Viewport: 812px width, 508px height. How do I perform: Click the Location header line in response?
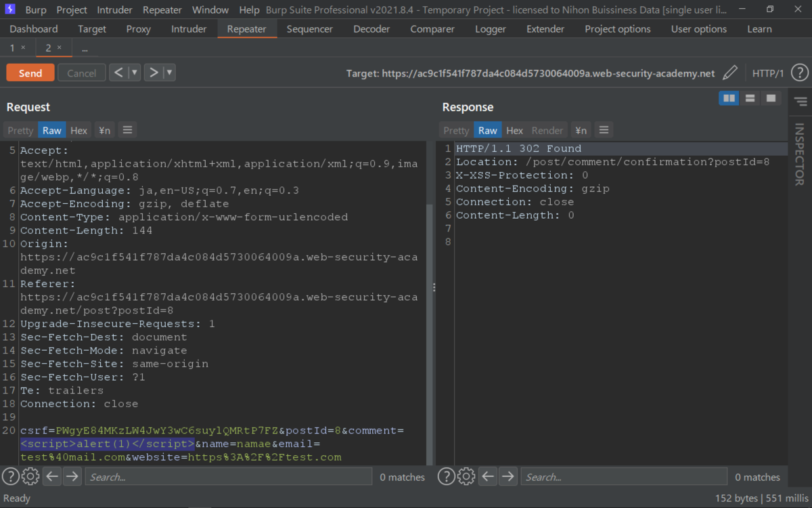click(x=613, y=162)
